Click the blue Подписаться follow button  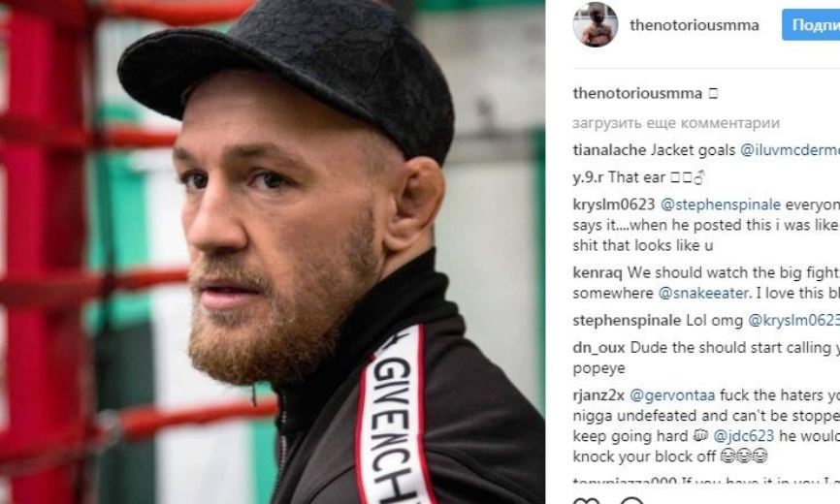(x=811, y=24)
